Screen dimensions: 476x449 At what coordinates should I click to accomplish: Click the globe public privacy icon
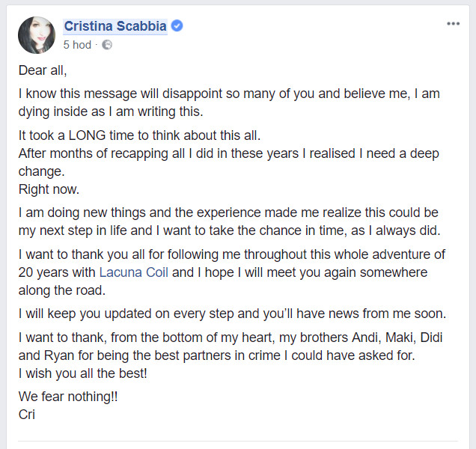[107, 45]
